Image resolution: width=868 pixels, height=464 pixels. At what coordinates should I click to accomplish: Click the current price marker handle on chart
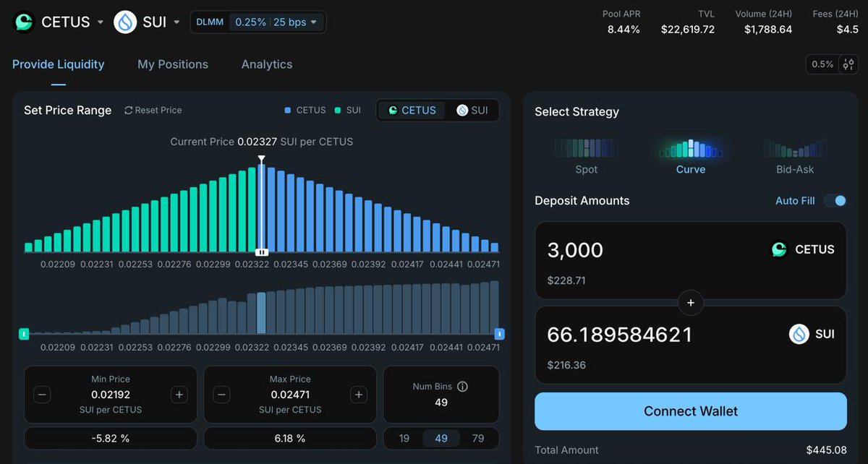click(262, 252)
